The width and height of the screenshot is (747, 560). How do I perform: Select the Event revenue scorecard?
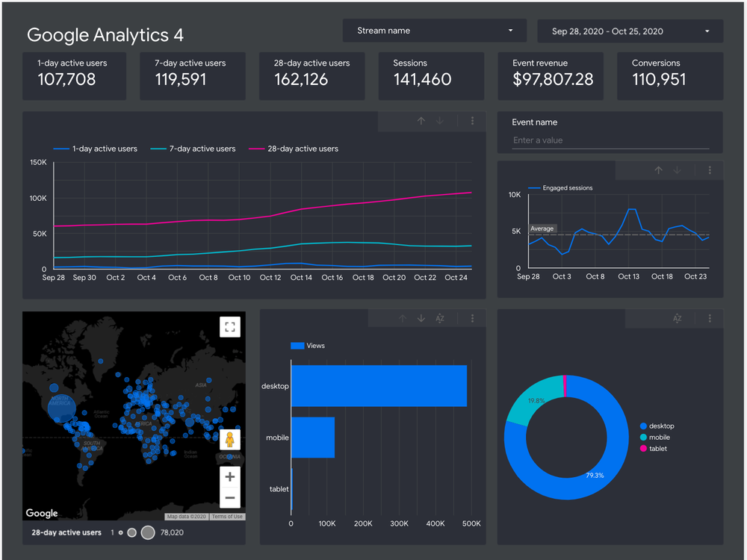(552, 75)
